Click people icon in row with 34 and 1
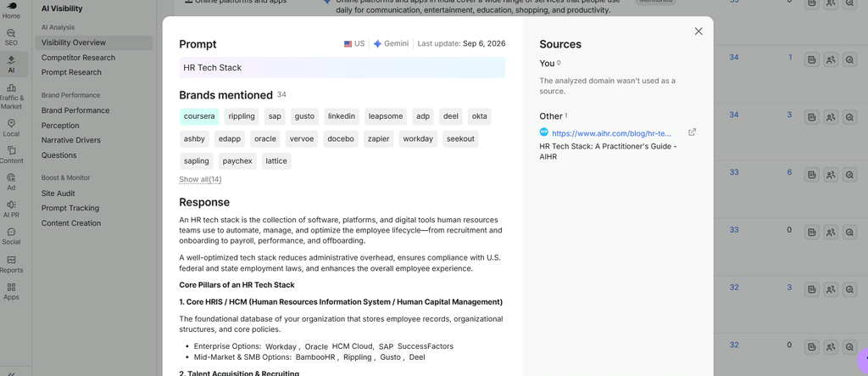Viewport: 868px width, 376px height. 831,60
